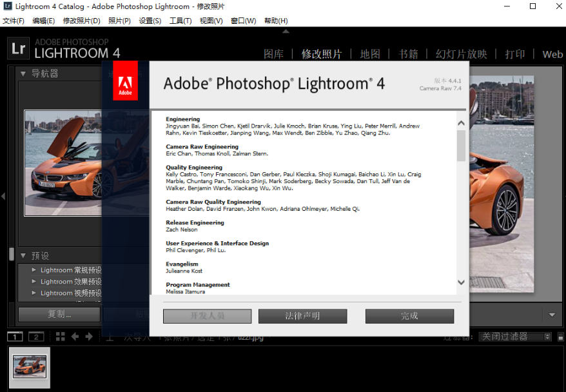Click the 开发人员 button
The width and height of the screenshot is (566, 392).
click(207, 316)
